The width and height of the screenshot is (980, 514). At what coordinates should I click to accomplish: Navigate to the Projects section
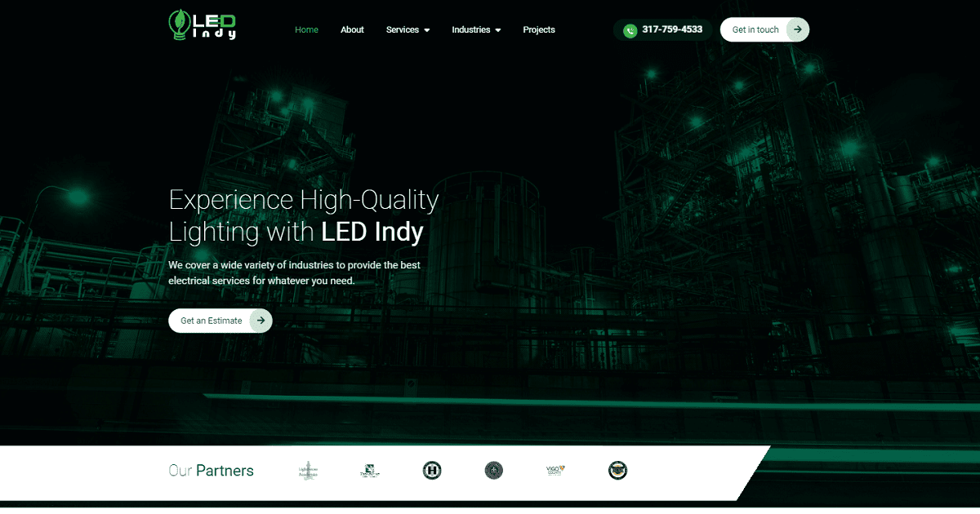(x=539, y=29)
